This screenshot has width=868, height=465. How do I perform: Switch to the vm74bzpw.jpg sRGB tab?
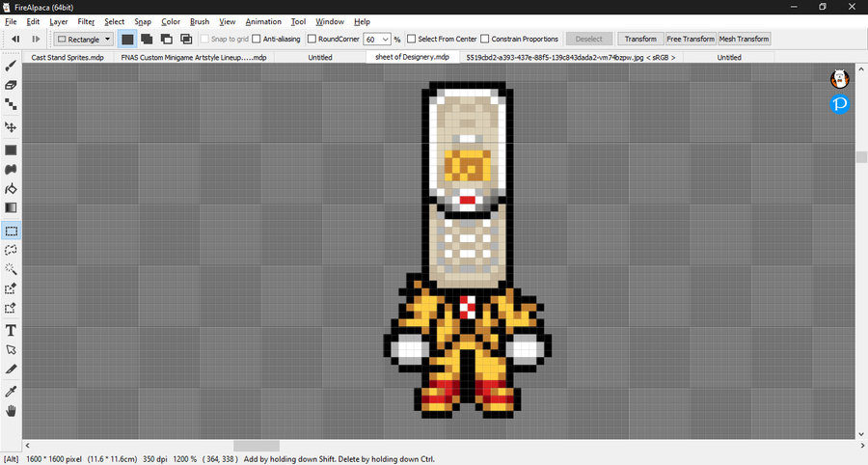point(571,57)
